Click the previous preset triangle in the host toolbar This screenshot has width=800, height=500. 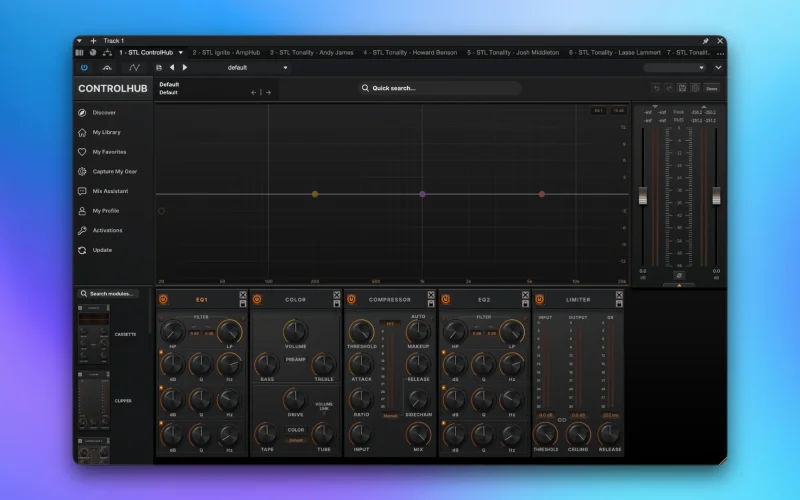[172, 67]
